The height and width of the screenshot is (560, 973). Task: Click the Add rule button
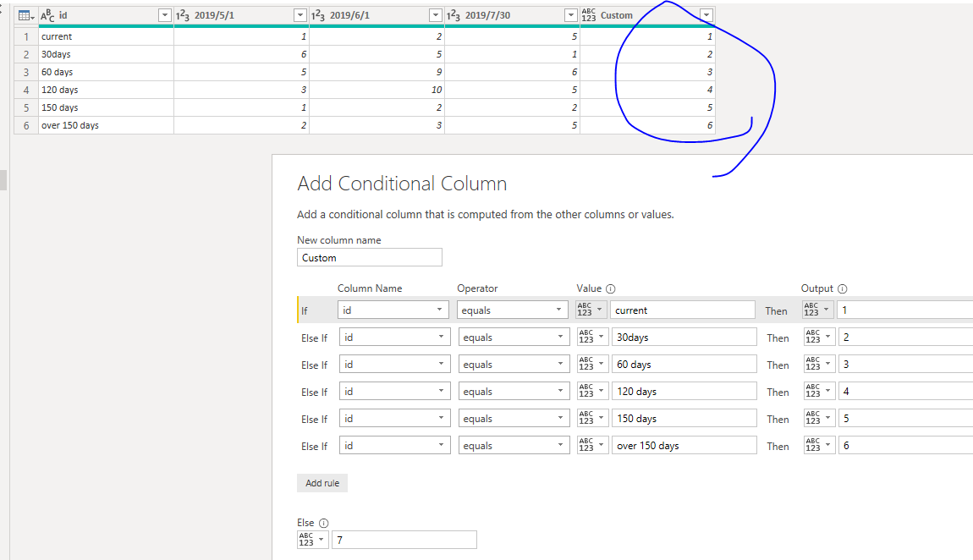point(322,483)
